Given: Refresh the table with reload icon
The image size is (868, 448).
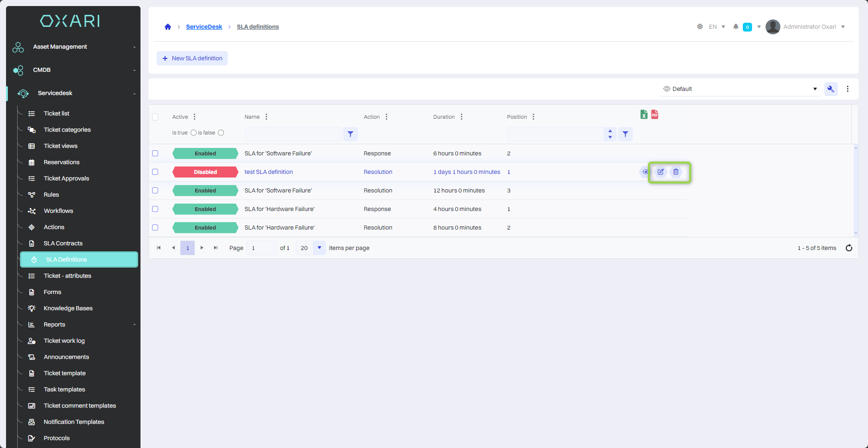Looking at the screenshot, I should point(849,248).
